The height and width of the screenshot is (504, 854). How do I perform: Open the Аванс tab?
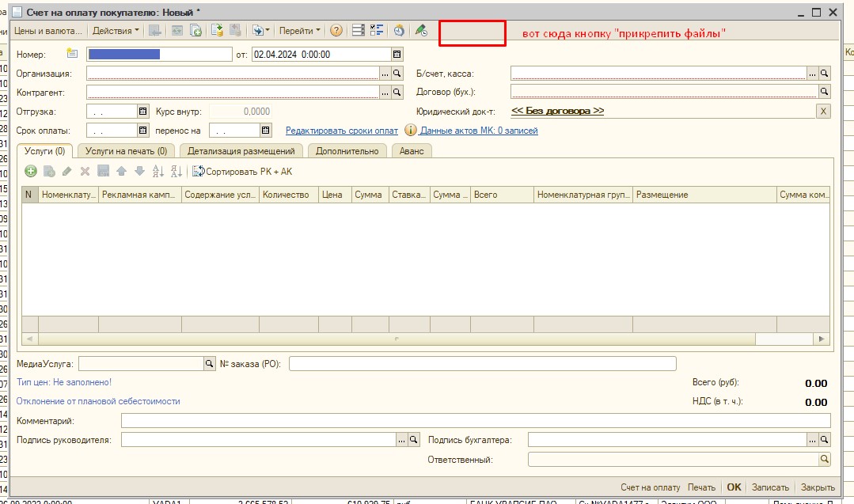(412, 151)
